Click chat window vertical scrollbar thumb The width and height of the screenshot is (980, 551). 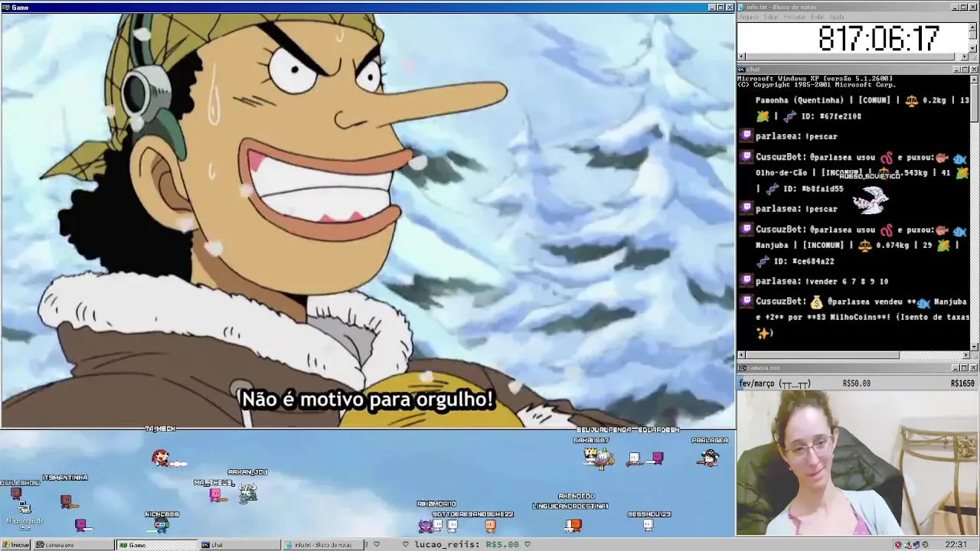[x=974, y=102]
